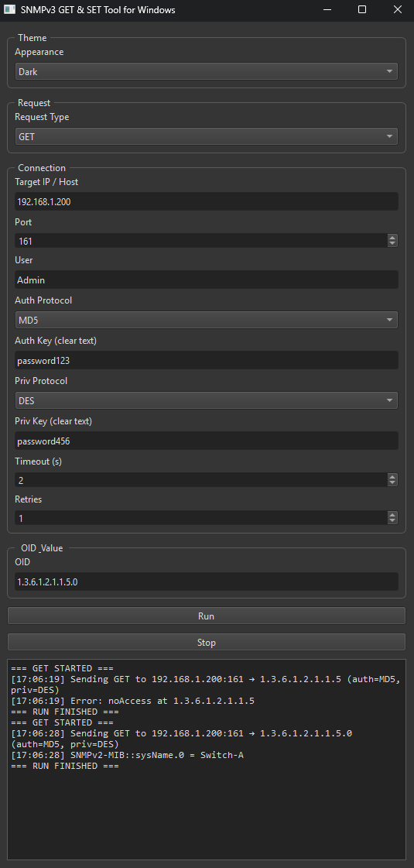The image size is (414, 868).
Task: Close the SNMPv3 tool window
Action: pyautogui.click(x=397, y=9)
